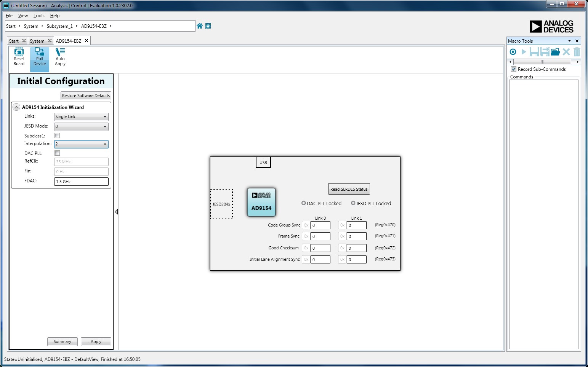Viewport: 588px width, 367px height.
Task: Open the system view grid icon
Action: tap(208, 26)
